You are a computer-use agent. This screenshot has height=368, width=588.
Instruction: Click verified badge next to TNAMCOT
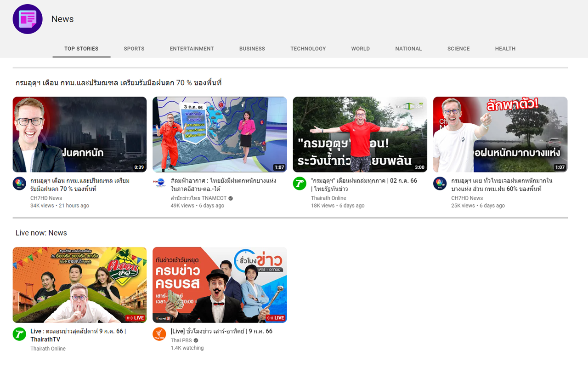pos(230,198)
